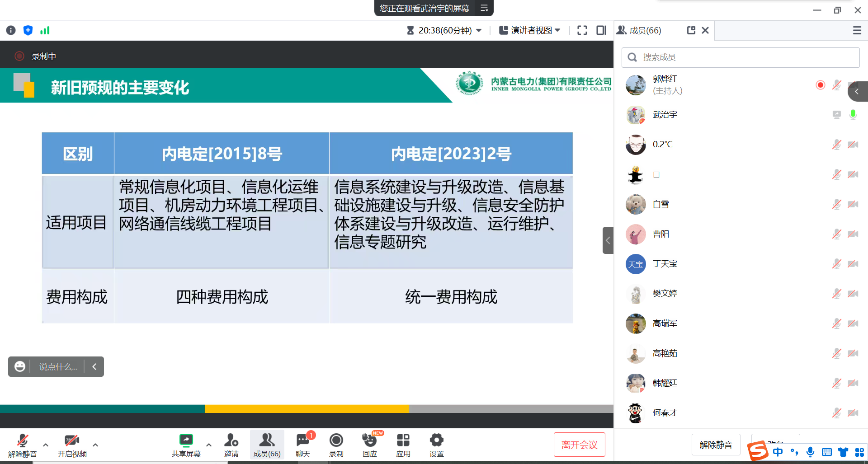Screen dimensions: 868x464
Task: Pop out the members panel
Action: [x=691, y=30]
